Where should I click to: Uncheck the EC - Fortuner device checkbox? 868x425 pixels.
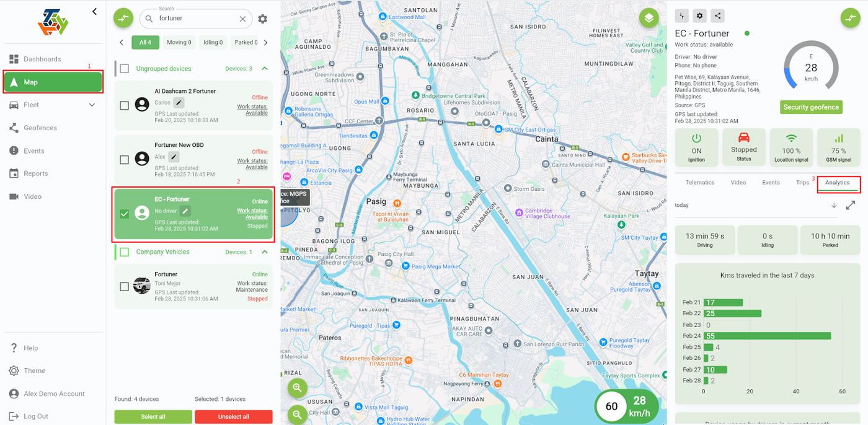[124, 214]
